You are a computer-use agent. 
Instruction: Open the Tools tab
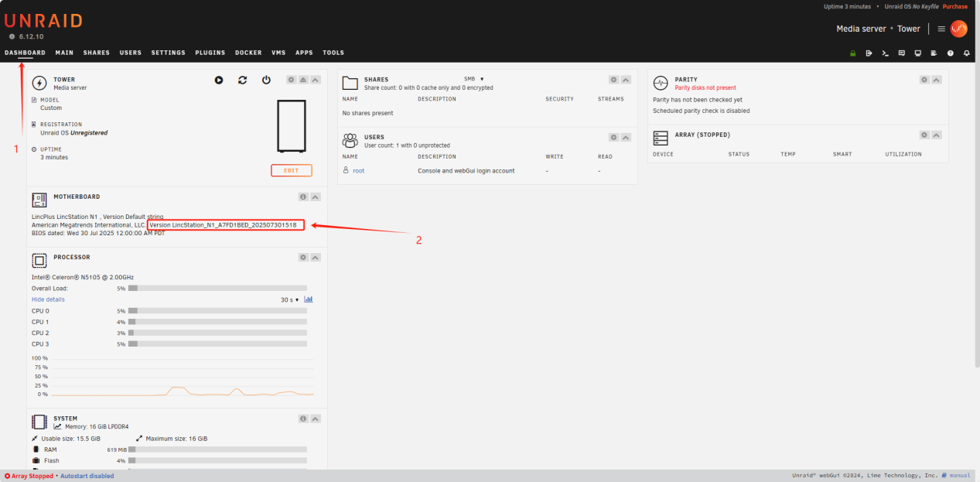tap(333, 53)
